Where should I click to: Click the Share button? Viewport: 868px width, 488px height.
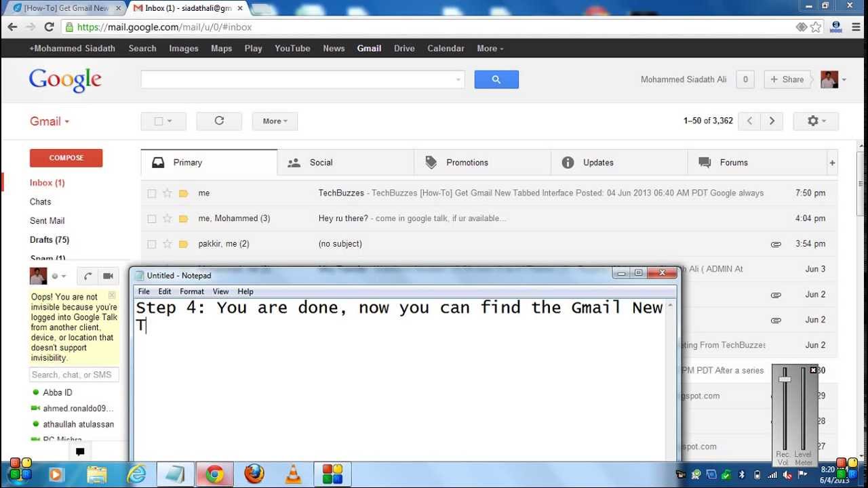(x=788, y=79)
